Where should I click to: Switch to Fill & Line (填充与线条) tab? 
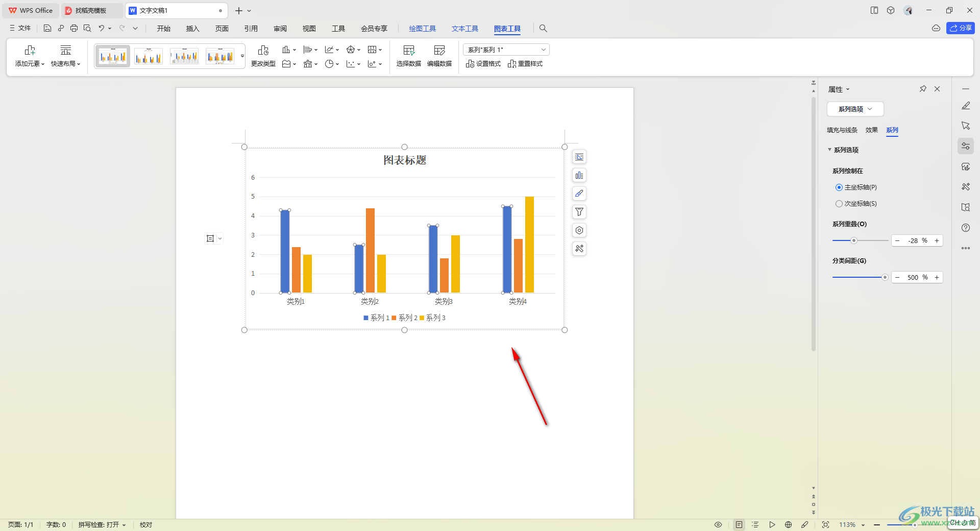842,130
